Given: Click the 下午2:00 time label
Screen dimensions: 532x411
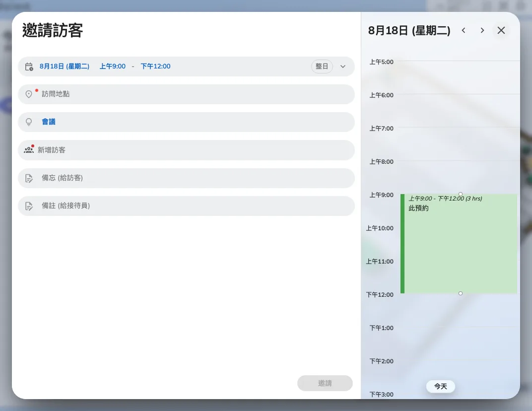Looking at the screenshot, I should (381, 361).
